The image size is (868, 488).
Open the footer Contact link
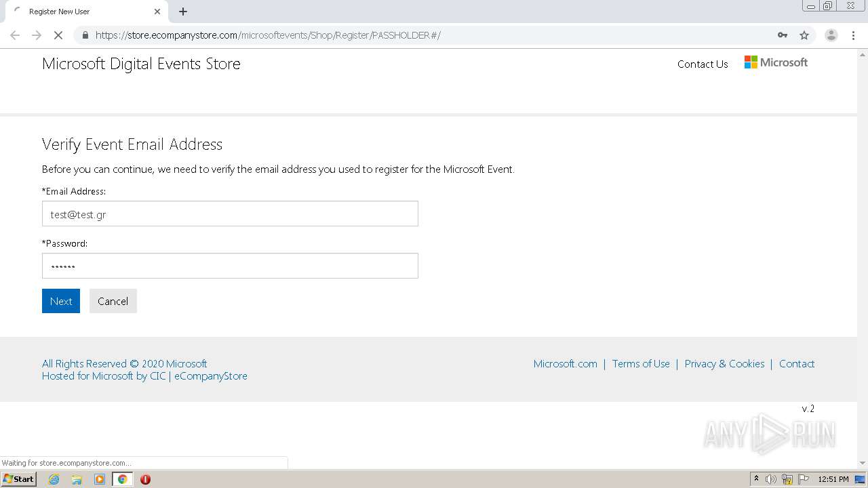pyautogui.click(x=797, y=364)
